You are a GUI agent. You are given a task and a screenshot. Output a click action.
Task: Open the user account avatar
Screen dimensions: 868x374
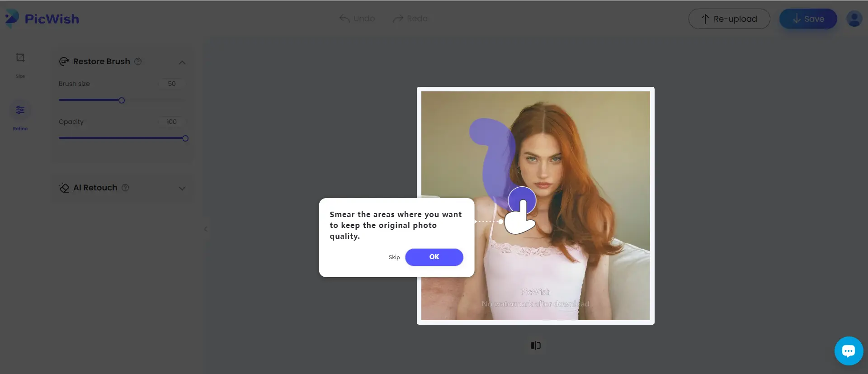[854, 19]
